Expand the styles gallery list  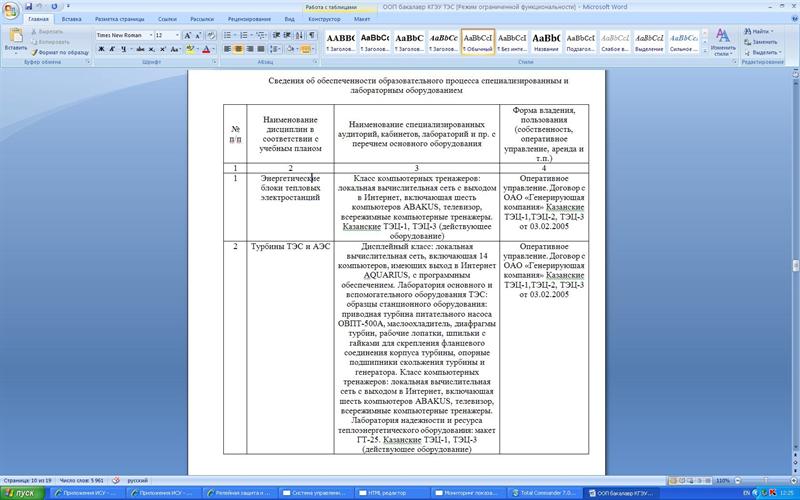702,48
